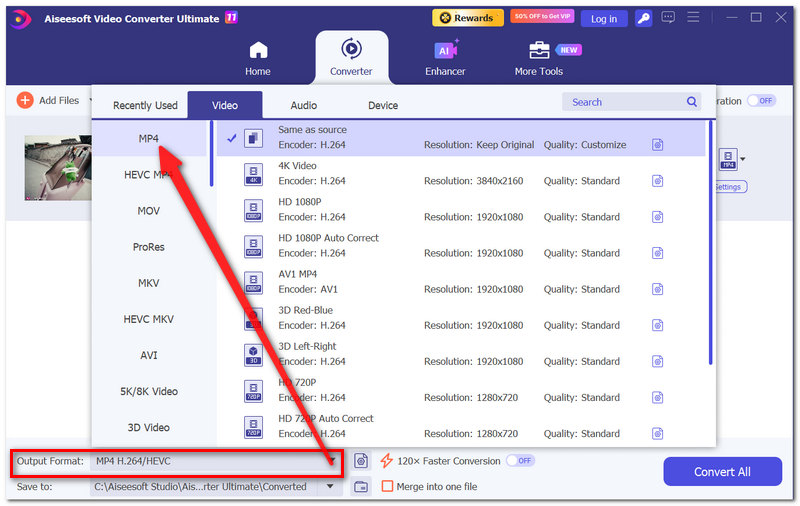Switch to the Audio tab
This screenshot has width=800, height=506.
[x=304, y=106]
